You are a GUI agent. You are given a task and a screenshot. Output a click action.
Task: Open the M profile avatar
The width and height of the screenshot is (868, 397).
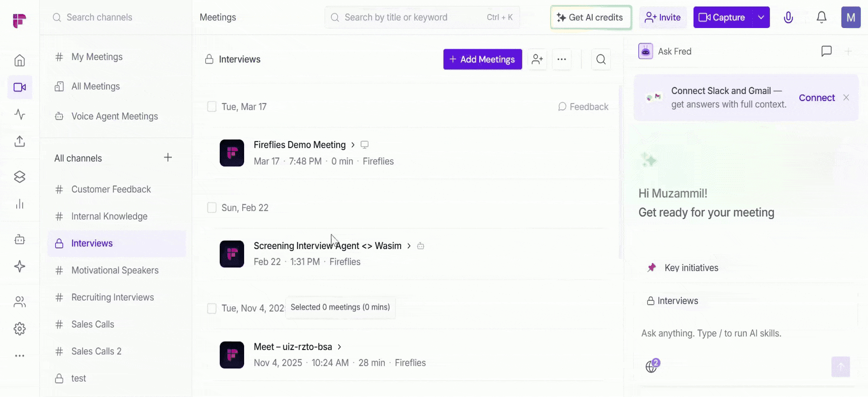[851, 17]
